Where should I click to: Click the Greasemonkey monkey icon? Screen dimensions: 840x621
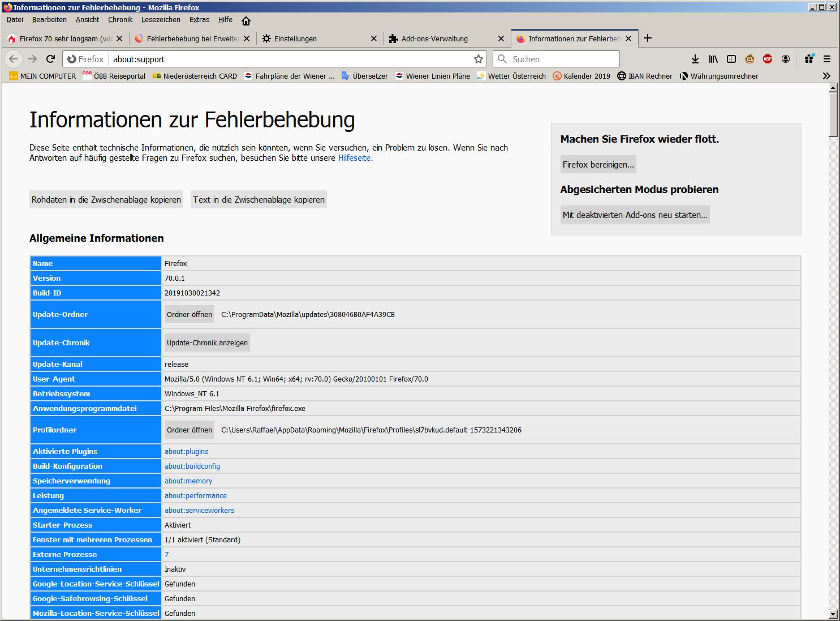749,59
